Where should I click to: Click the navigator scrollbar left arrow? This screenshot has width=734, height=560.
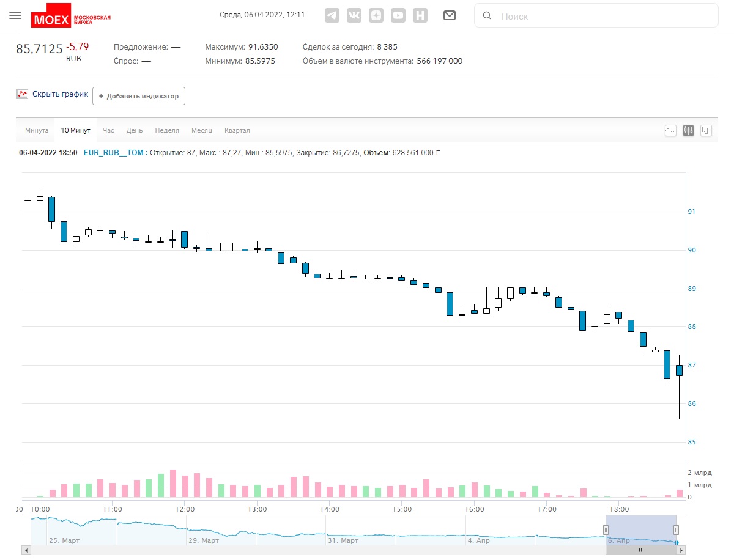pos(26,550)
